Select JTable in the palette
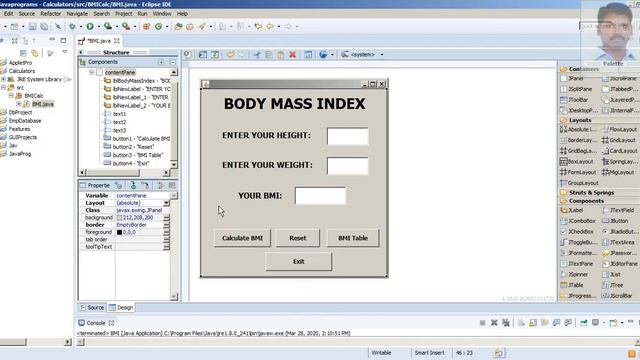This screenshot has width=640, height=360. [x=572, y=285]
